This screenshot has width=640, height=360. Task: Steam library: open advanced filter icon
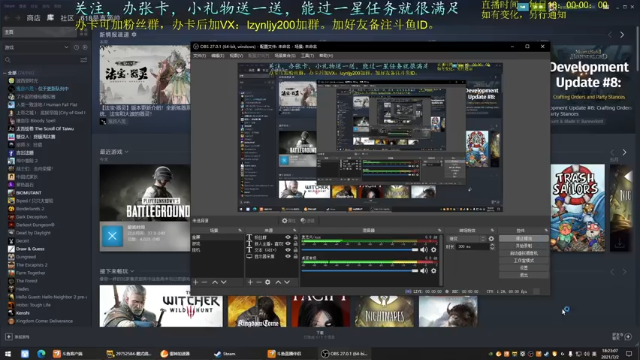[84, 60]
